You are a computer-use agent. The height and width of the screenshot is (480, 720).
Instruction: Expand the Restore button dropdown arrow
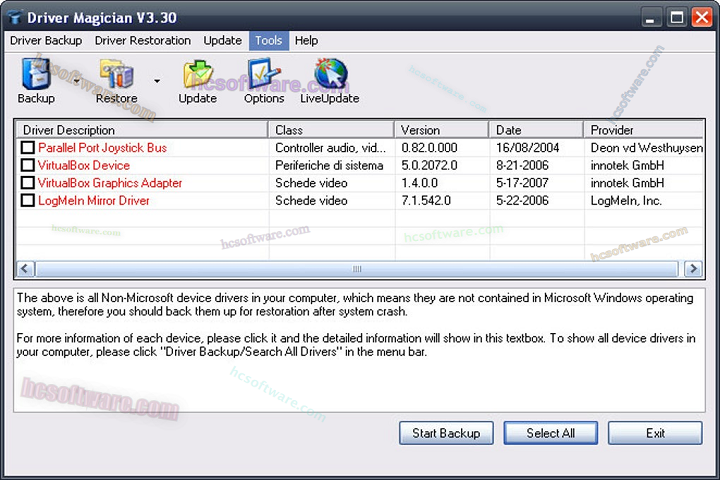(157, 81)
